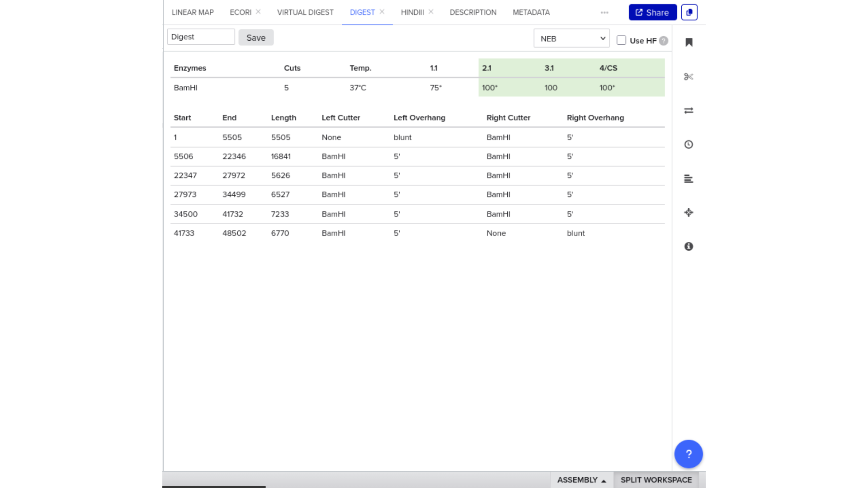Open the history clock icon
The height and width of the screenshot is (488, 868).
pyautogui.click(x=689, y=145)
